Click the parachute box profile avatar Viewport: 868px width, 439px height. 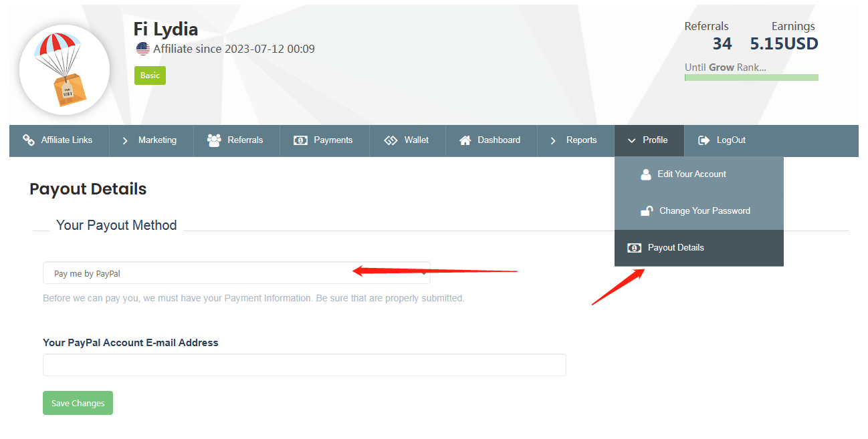[64, 70]
